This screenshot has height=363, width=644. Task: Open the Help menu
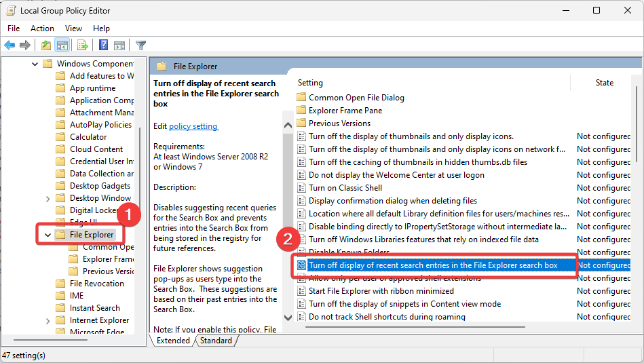101,28
